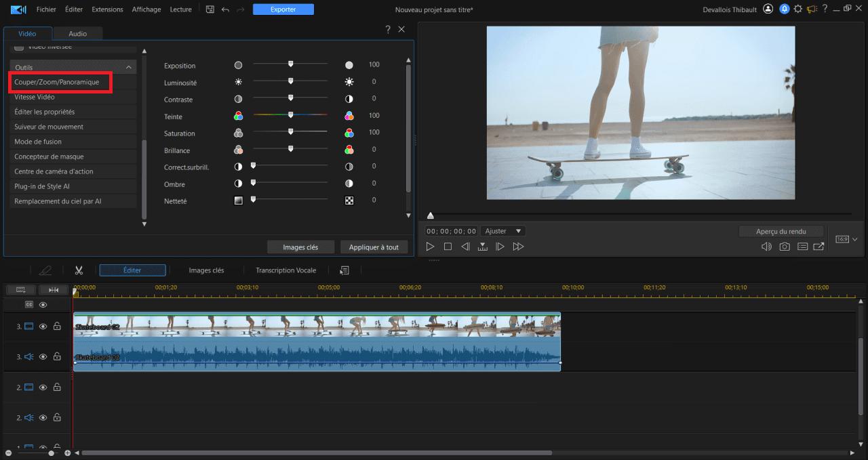
Task: Lock video track 3
Action: tap(57, 327)
